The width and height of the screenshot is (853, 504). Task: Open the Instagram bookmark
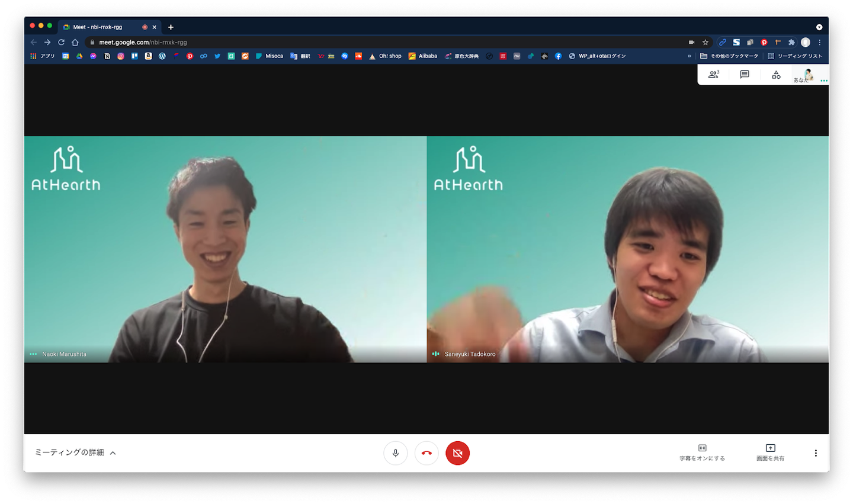[121, 56]
